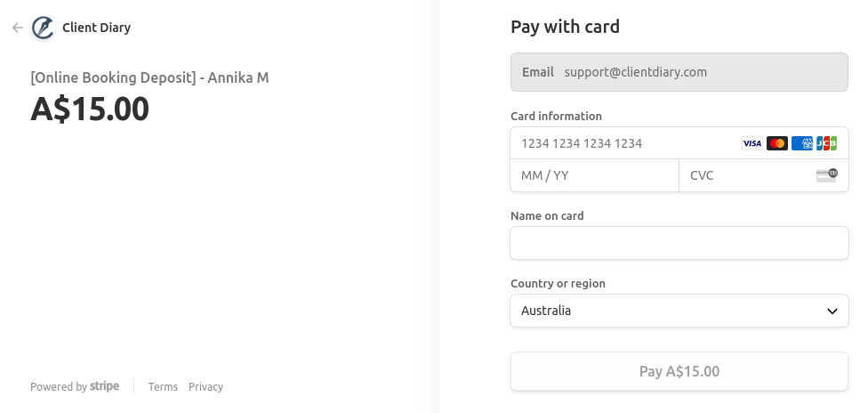Focus the Name on card field

(x=679, y=243)
